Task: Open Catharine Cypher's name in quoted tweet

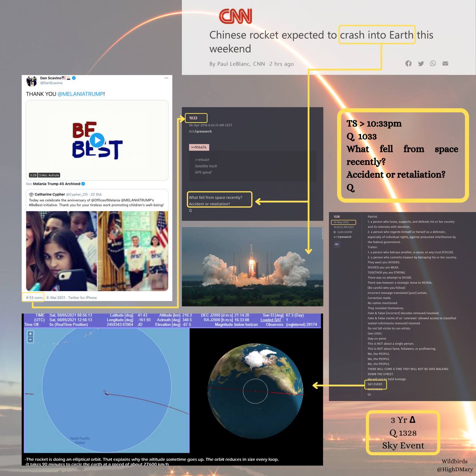Action: [50, 194]
